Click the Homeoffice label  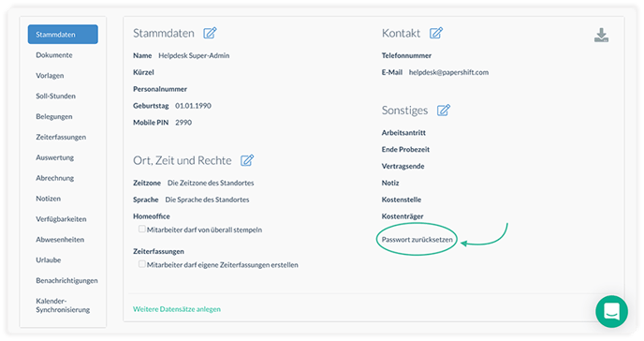[151, 216]
